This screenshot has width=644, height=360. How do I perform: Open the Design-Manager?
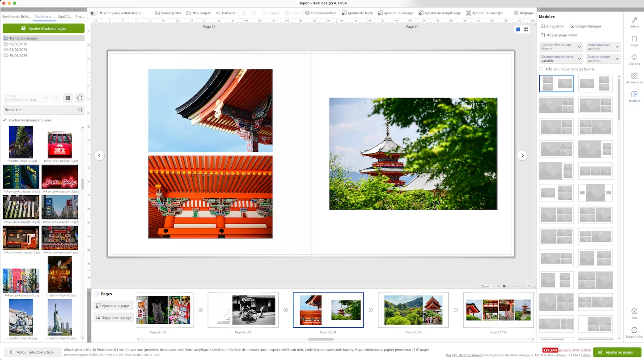pyautogui.click(x=585, y=26)
